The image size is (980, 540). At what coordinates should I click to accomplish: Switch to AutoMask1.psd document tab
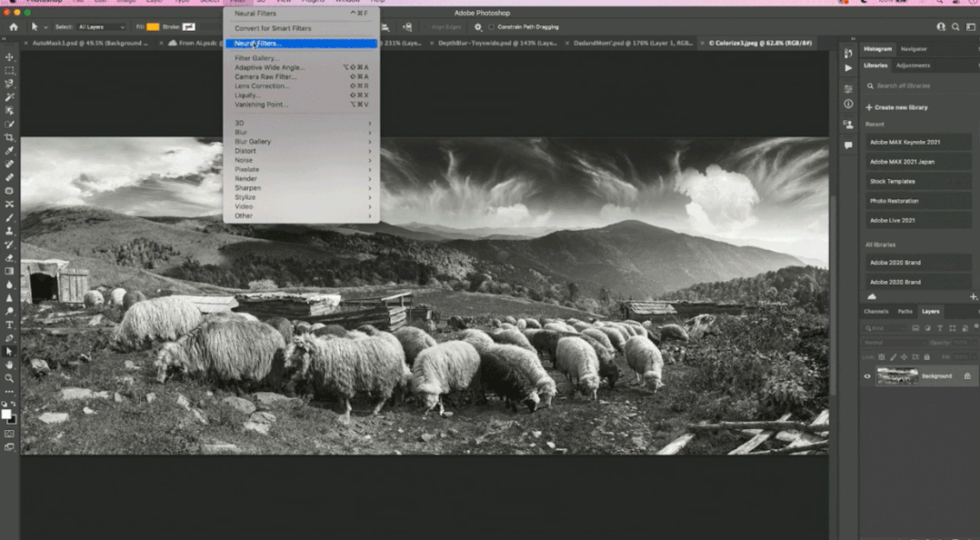coord(90,43)
